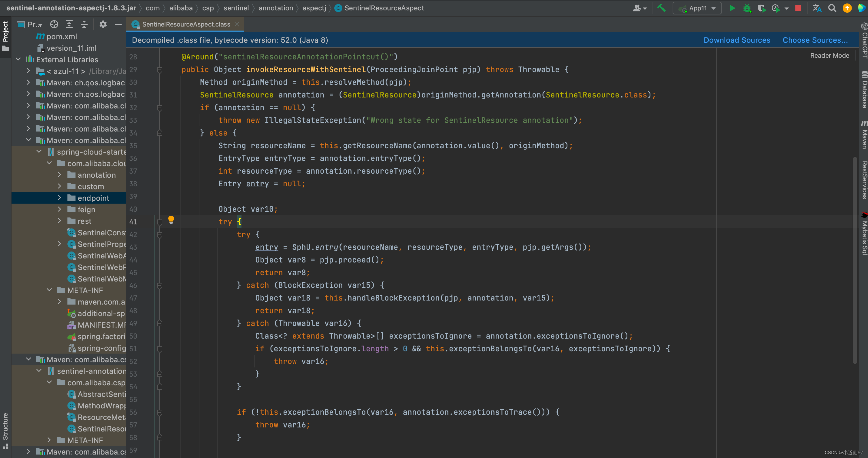Expand the endpoint package folder
This screenshot has height=458, width=868.
pyautogui.click(x=60, y=198)
